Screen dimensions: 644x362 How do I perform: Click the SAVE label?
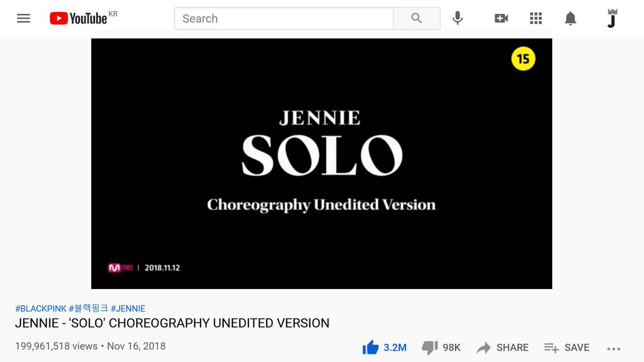[577, 348]
